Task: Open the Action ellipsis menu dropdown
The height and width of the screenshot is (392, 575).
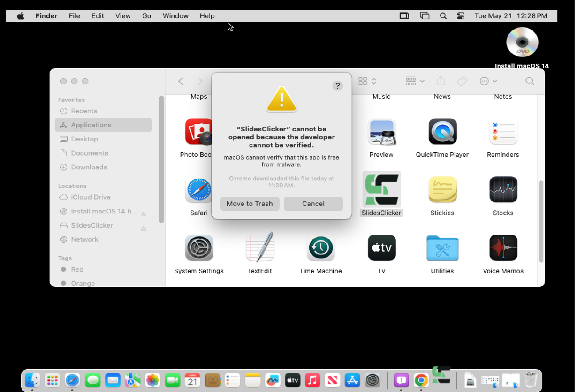Action: pos(488,81)
